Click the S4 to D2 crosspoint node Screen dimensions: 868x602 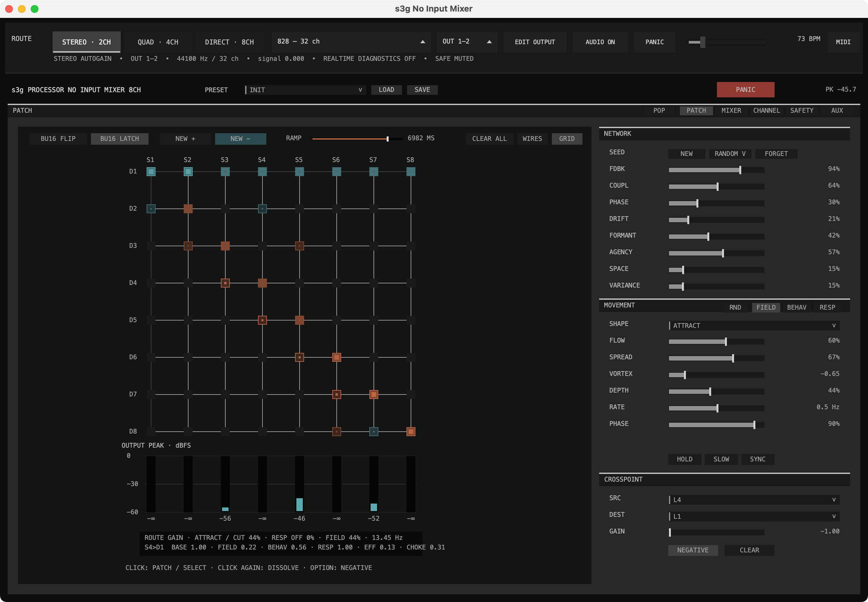262,208
